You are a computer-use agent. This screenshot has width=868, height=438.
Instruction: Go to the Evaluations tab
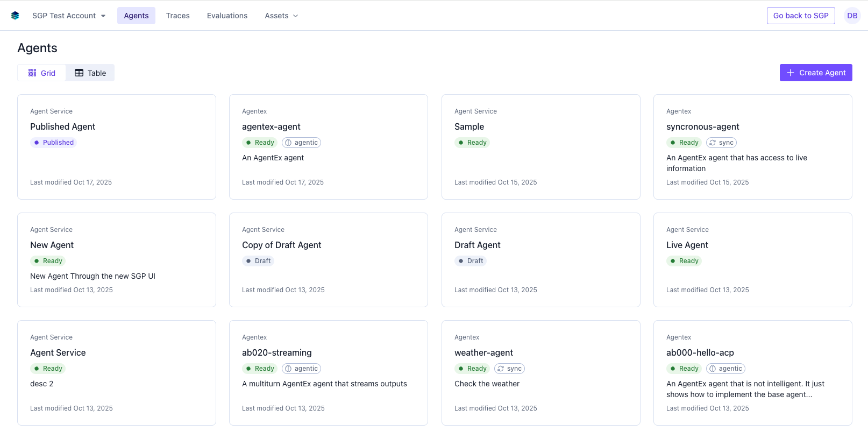(227, 16)
